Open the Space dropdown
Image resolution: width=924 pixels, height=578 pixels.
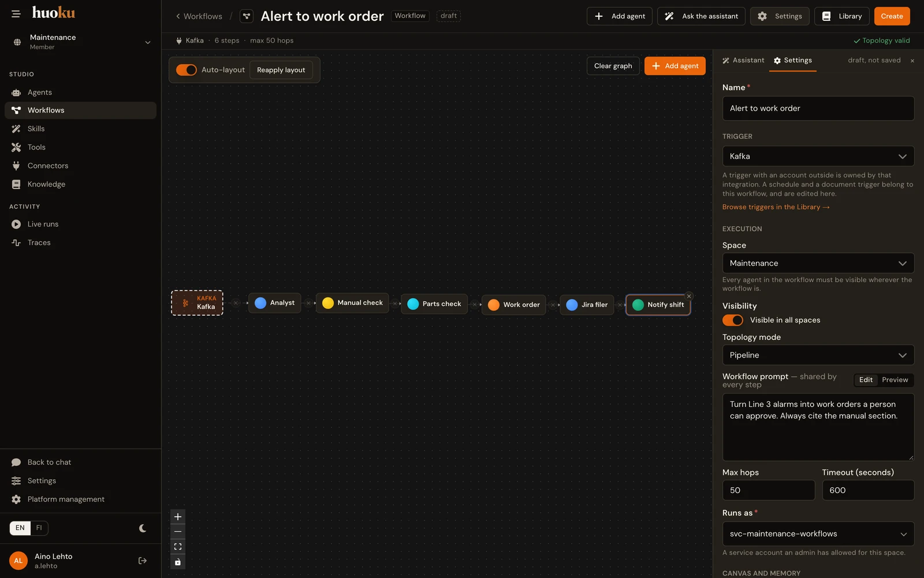click(818, 264)
